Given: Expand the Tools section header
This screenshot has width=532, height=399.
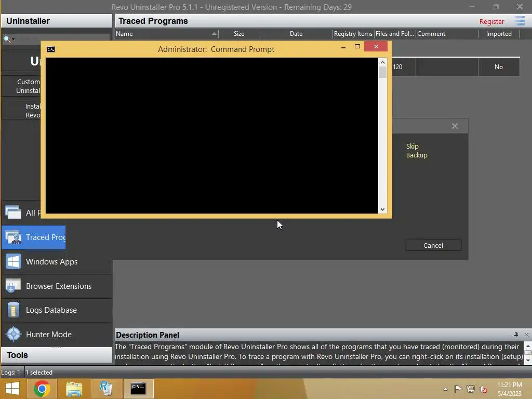Looking at the screenshot, I should [x=57, y=355].
